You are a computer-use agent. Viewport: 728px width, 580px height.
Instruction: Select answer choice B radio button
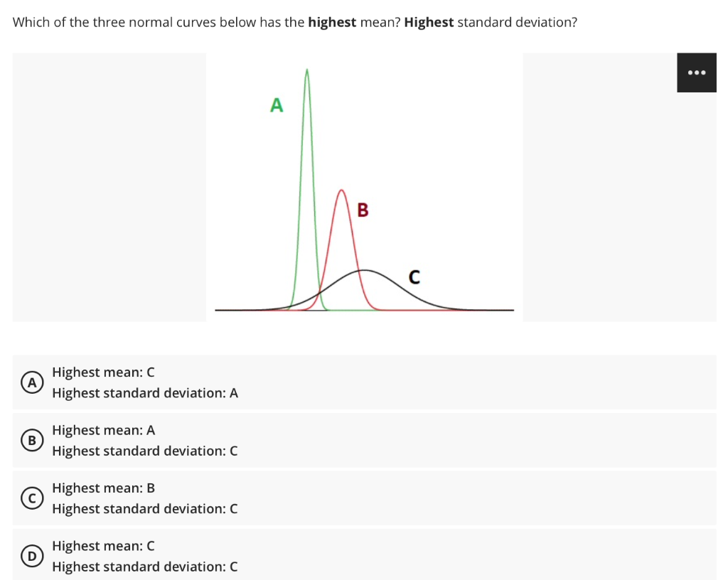pyautogui.click(x=31, y=440)
